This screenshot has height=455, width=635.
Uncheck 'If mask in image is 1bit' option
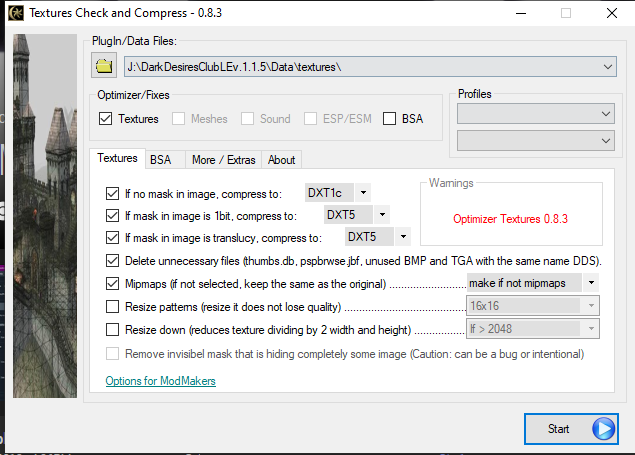pos(112,215)
